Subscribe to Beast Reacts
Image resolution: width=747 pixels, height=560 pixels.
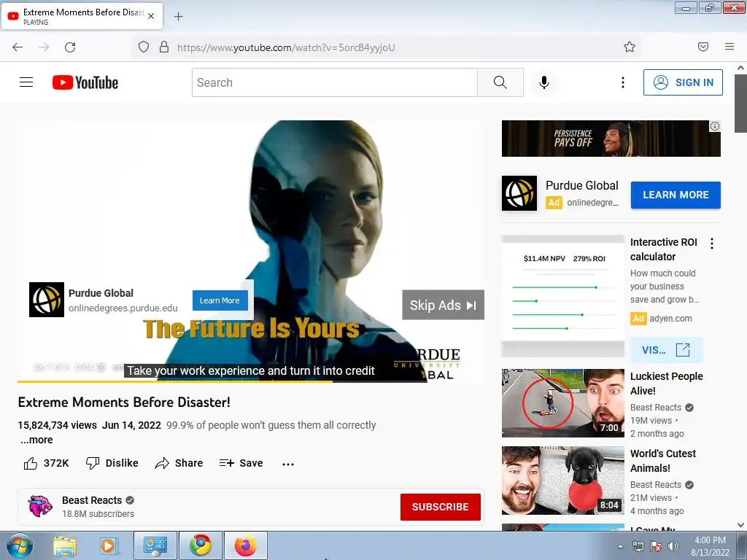tap(440, 507)
